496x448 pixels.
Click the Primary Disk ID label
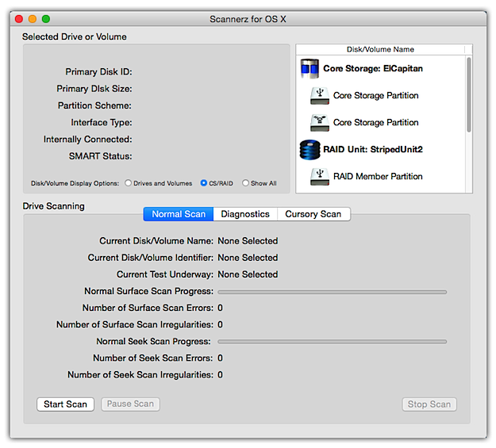click(98, 72)
